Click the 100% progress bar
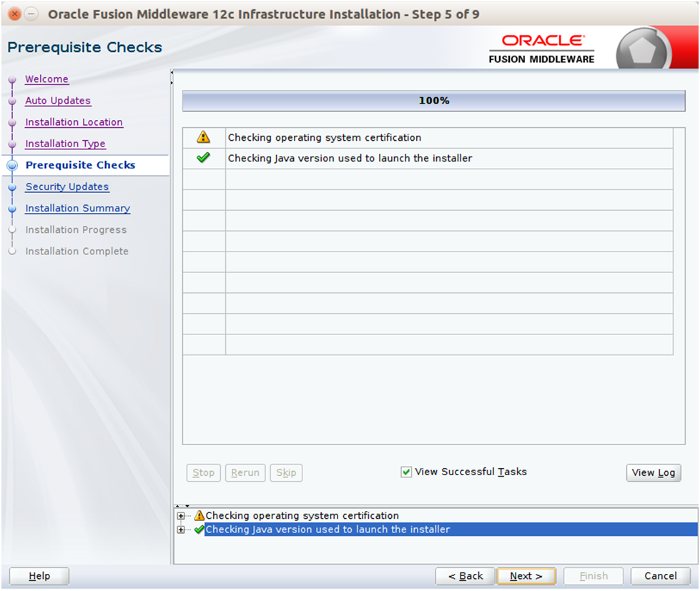Viewport: 700px width, 591px height. pos(433,101)
